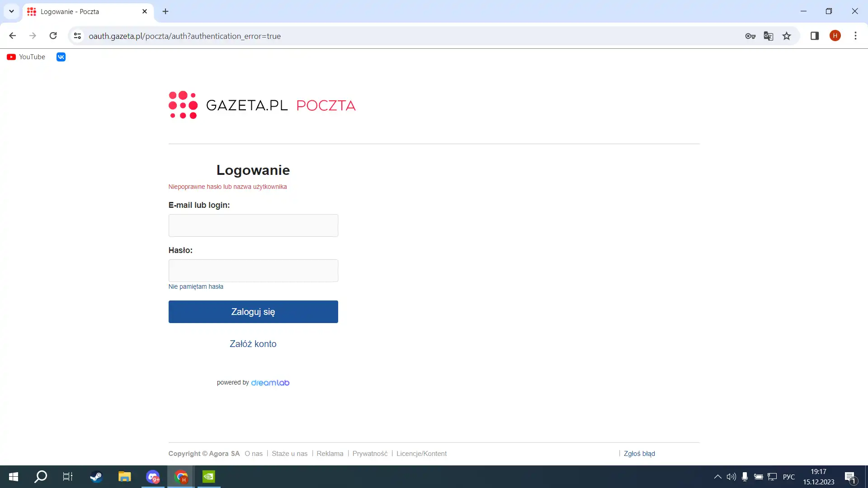This screenshot has height=488, width=868.
Task: Open the Chrome three-dot menu
Action: tap(855, 36)
